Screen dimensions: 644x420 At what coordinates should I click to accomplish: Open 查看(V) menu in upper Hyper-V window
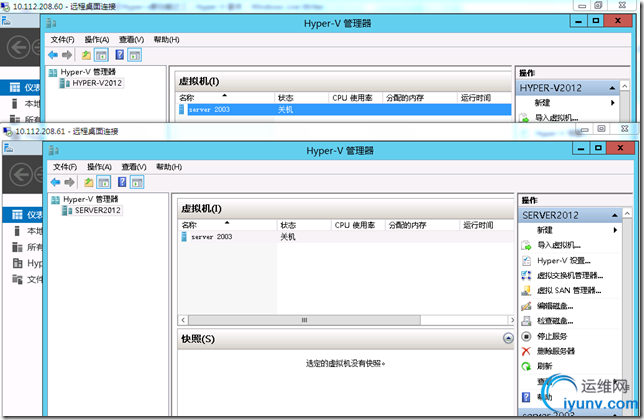pos(131,39)
